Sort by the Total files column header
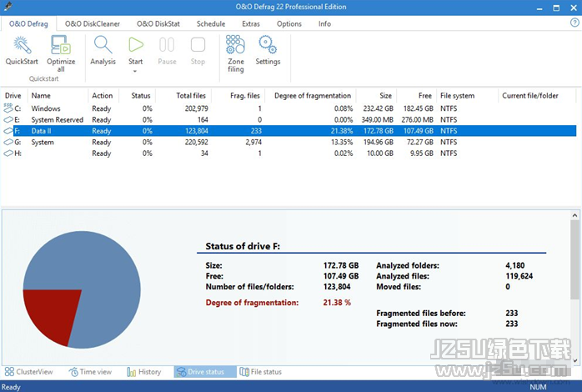The height and width of the screenshot is (392, 582). click(191, 95)
